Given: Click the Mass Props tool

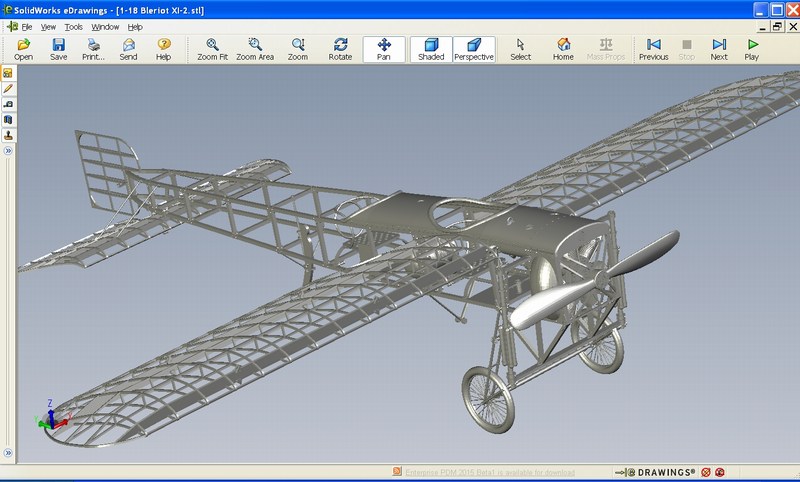Looking at the screenshot, I should [x=606, y=49].
